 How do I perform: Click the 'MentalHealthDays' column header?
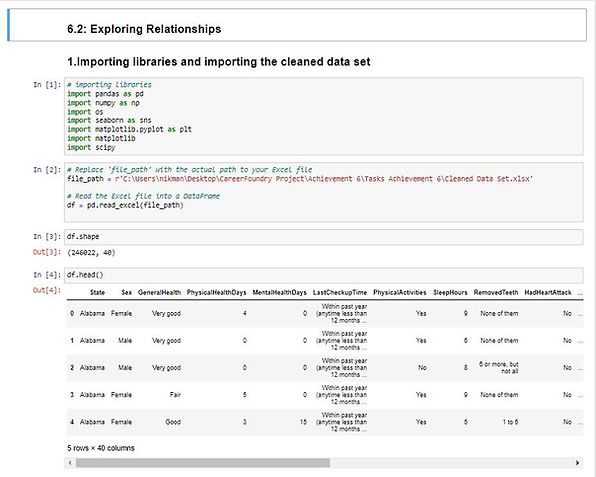279,292
